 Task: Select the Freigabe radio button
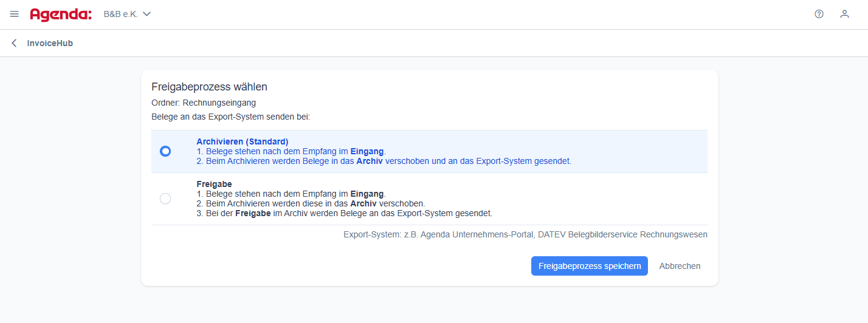click(x=165, y=199)
